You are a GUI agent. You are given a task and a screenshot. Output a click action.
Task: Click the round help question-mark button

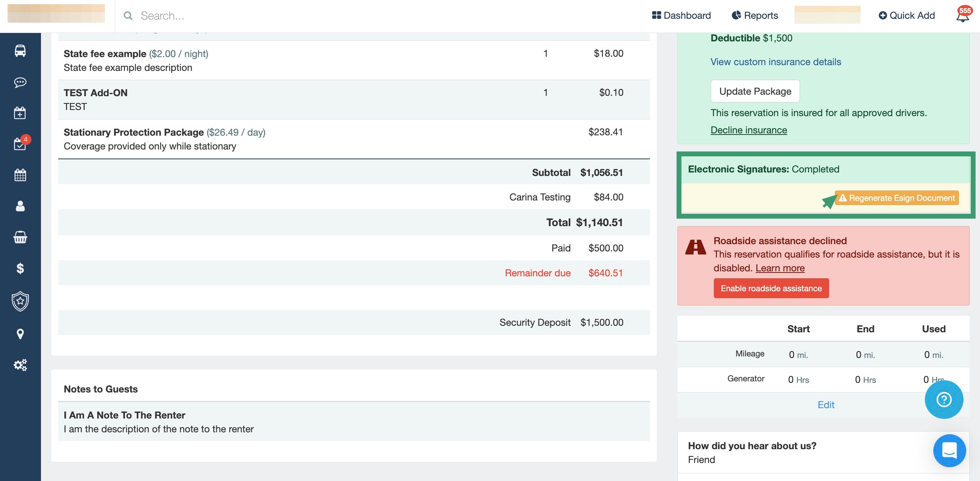[x=944, y=399]
